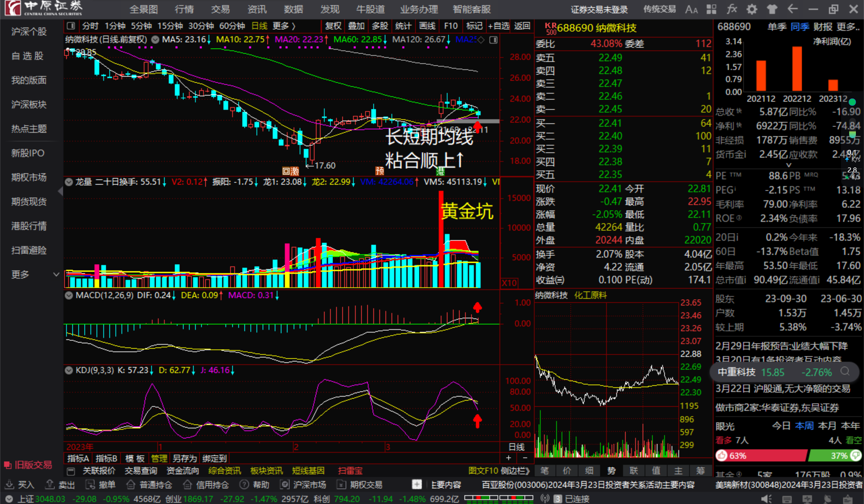Screen dimensions: 864x504
Task: Toggle the MACD indicator collapse circle
Action: point(69,296)
